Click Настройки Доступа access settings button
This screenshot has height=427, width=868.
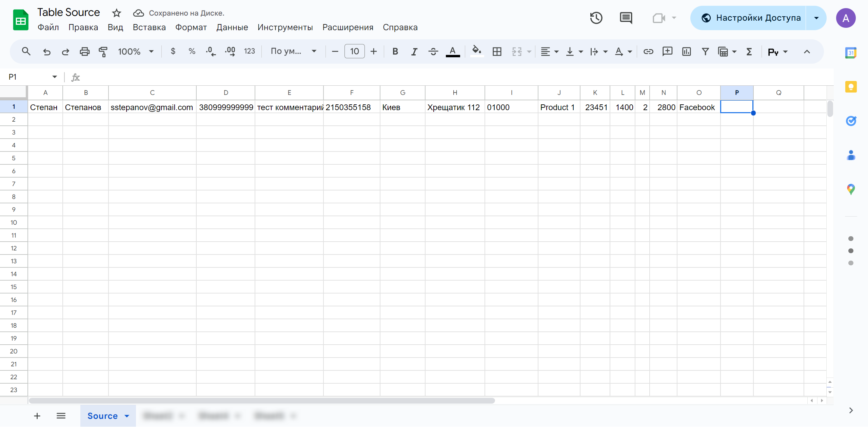(x=759, y=18)
